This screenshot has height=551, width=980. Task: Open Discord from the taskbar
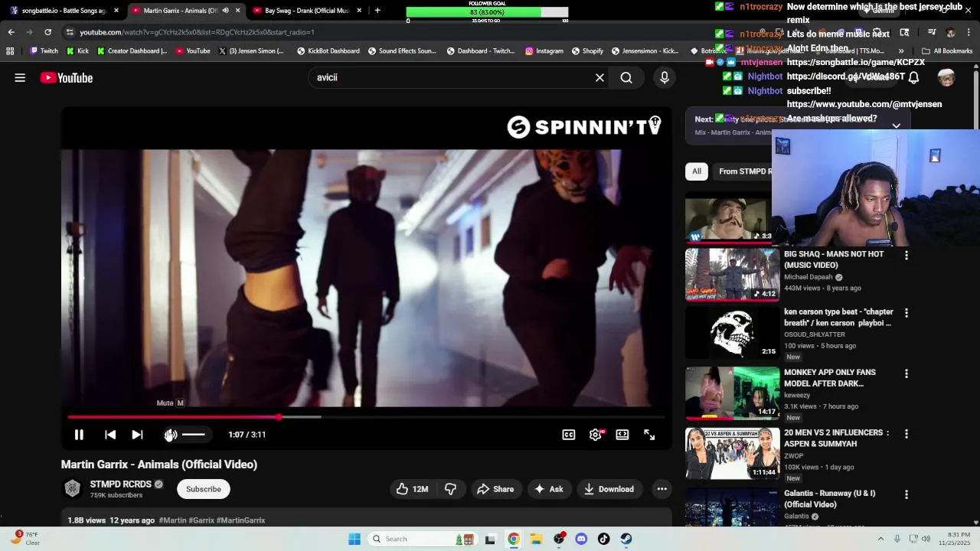click(x=581, y=539)
